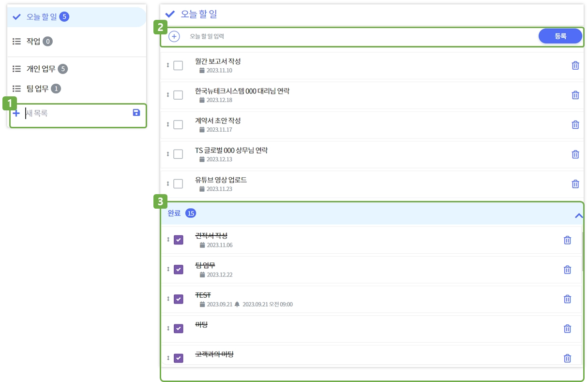Click the 2023.11.10 due date
588x382 pixels.
pyautogui.click(x=219, y=70)
